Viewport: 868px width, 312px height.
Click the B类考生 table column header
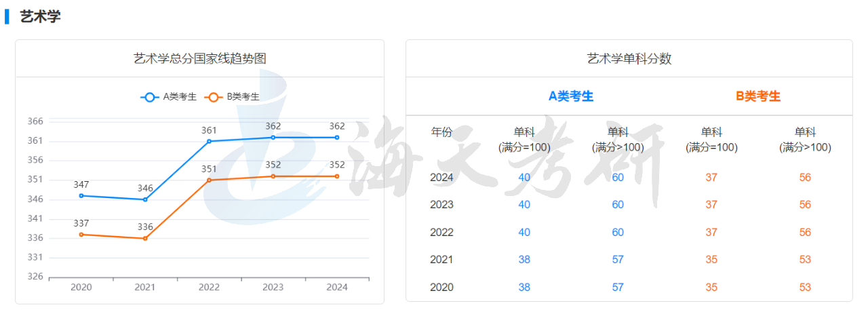758,96
